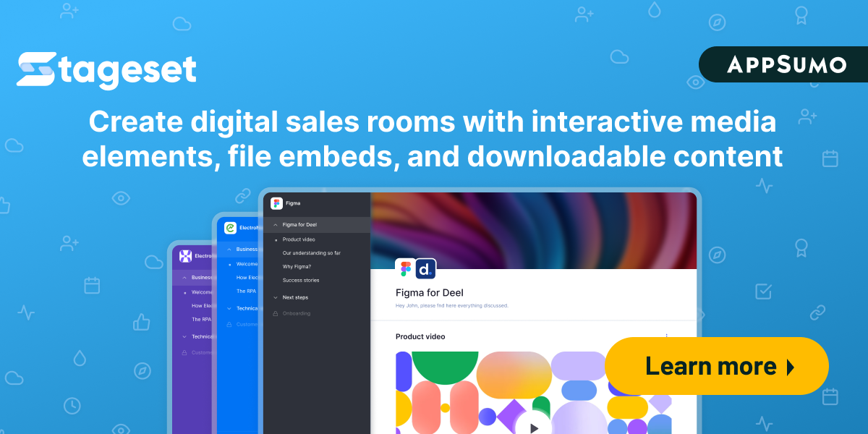Viewport: 868px width, 434px height.
Task: Click the Create digital sales rooms headline
Action: point(432,139)
